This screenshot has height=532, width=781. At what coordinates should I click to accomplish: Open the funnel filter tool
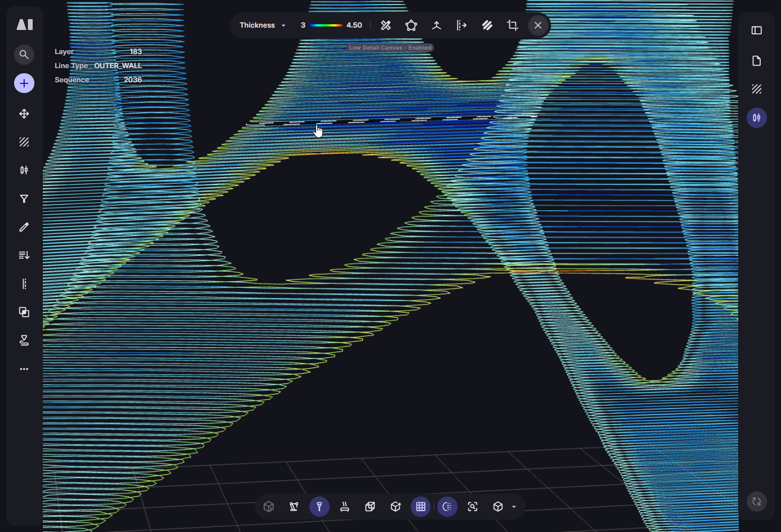tap(24, 199)
